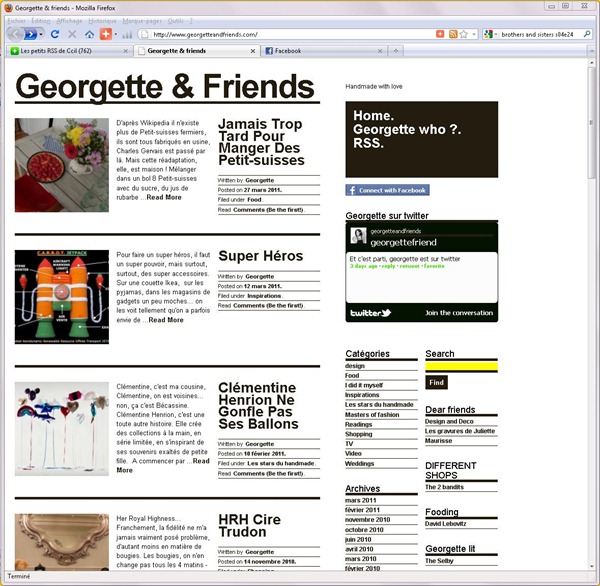Open a new tab with the plus button
The width and height of the screenshot is (600, 586).
[x=396, y=51]
